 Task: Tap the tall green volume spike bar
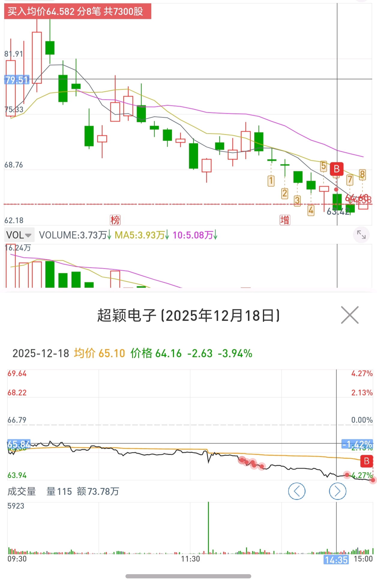(208, 528)
